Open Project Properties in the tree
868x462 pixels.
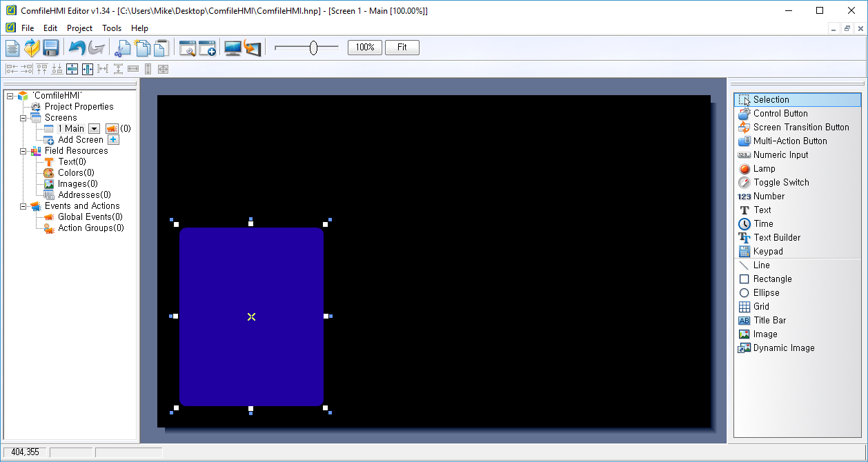(79, 107)
